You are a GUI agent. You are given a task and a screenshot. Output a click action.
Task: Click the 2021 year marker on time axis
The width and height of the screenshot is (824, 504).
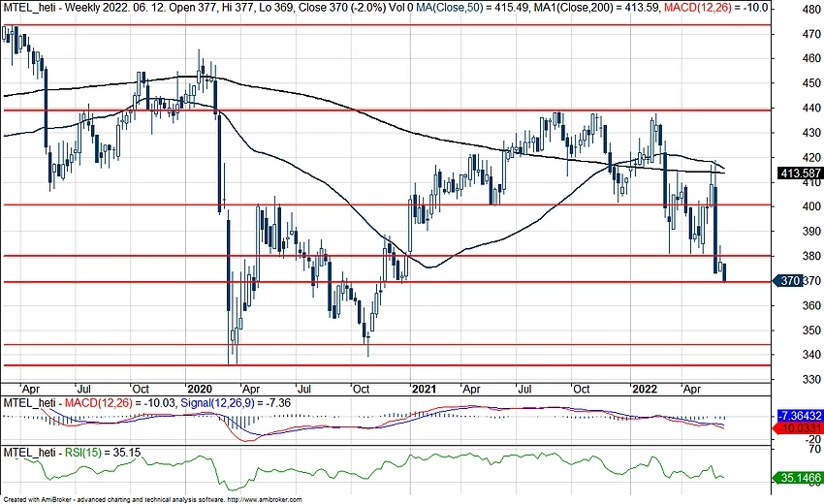click(x=423, y=387)
